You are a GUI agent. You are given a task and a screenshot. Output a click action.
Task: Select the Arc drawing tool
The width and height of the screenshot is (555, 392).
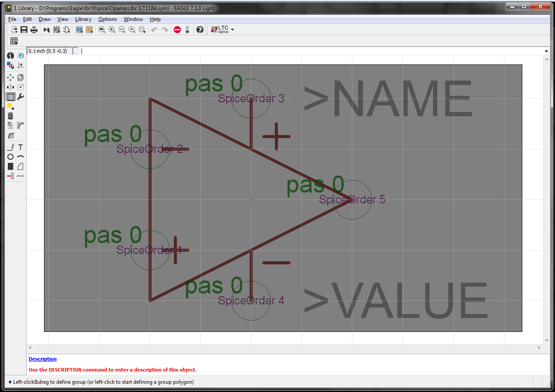20,157
